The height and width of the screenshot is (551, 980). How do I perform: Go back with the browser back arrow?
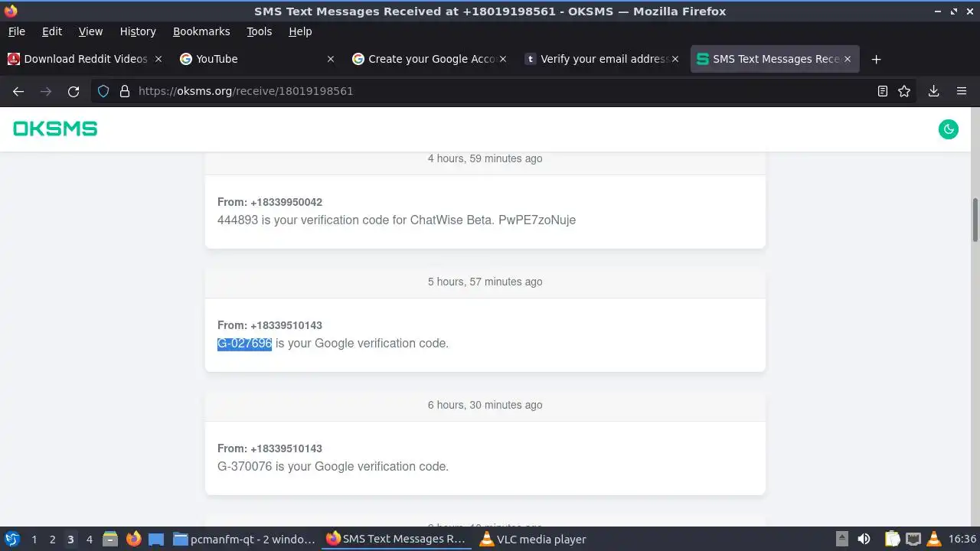(x=18, y=91)
